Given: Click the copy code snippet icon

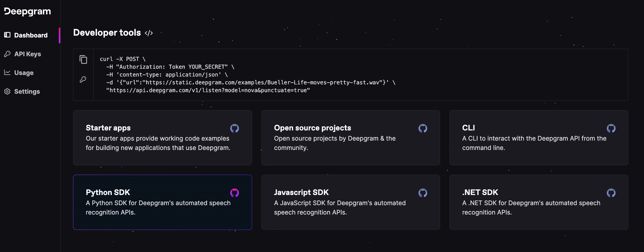Looking at the screenshot, I should tap(83, 60).
